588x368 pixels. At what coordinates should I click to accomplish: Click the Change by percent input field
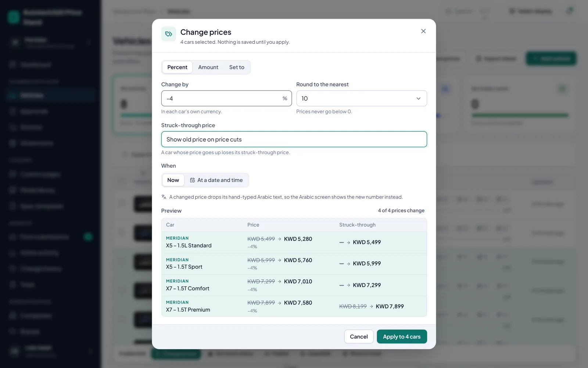[226, 99]
